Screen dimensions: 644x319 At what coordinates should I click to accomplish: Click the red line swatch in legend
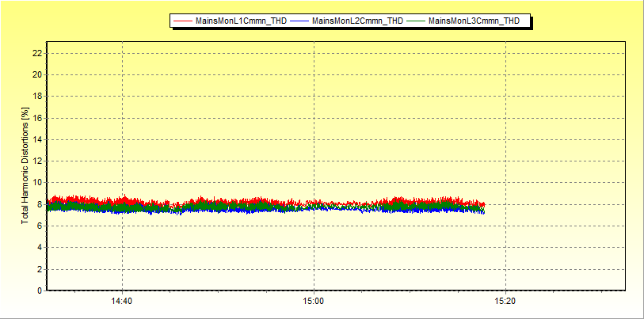tap(183, 21)
